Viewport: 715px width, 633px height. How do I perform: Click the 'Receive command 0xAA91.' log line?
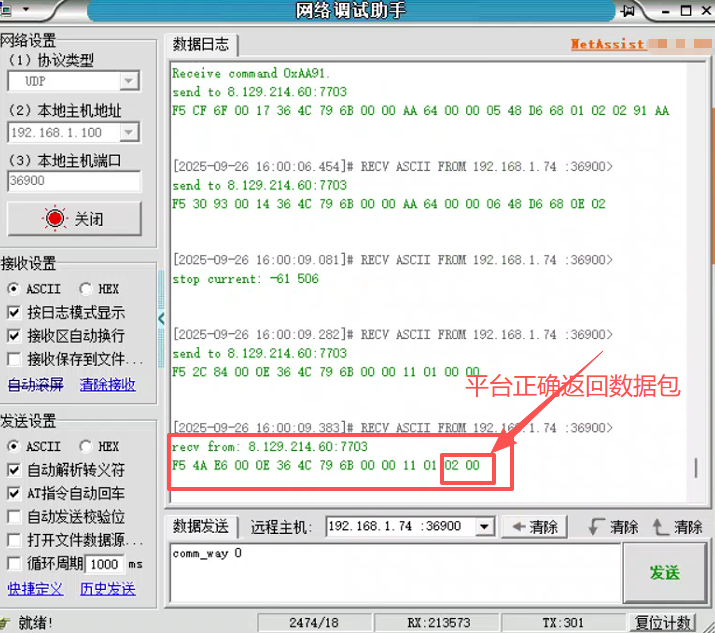coord(251,73)
